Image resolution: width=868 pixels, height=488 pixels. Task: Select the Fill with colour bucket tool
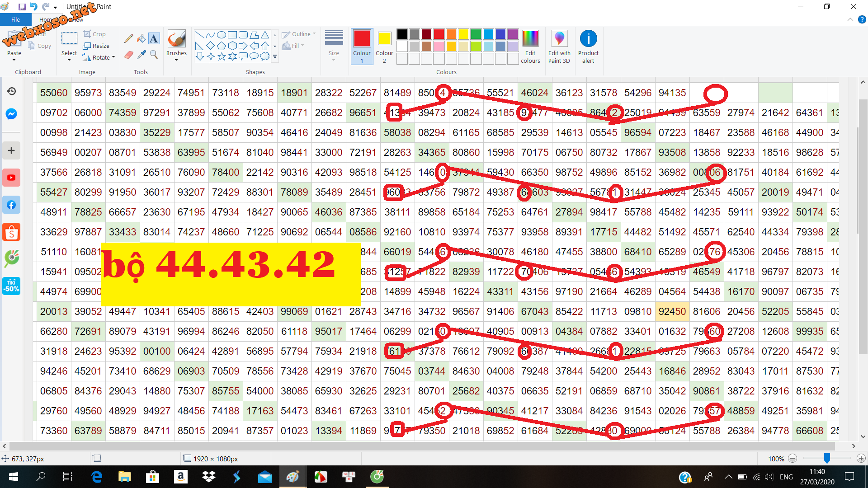pyautogui.click(x=142, y=38)
